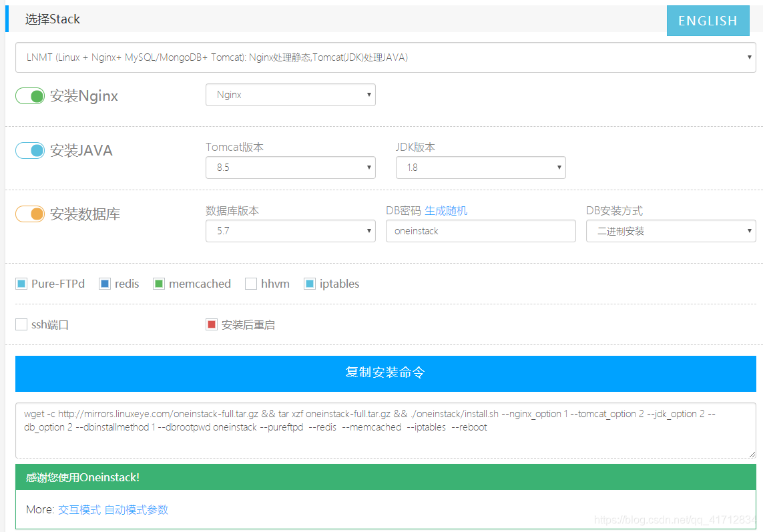Click the 生成随机 password link
Screen dimensions: 763x532
[445, 210]
